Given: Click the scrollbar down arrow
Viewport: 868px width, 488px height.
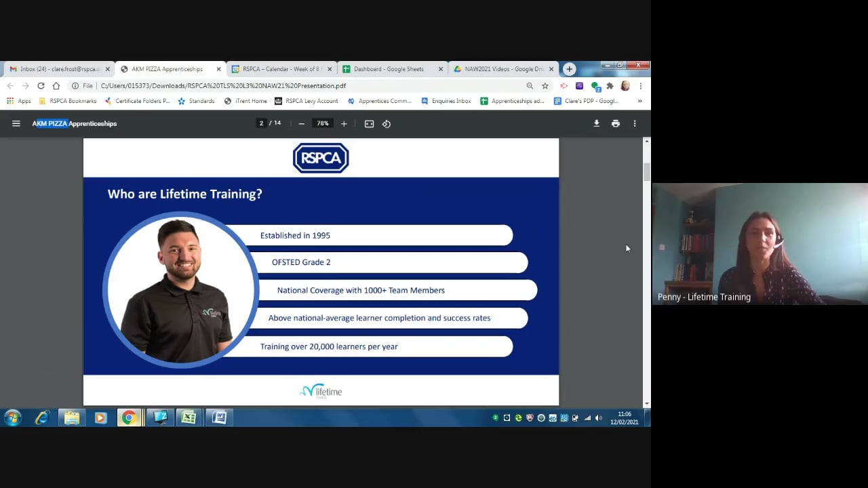Looking at the screenshot, I should pos(647,403).
